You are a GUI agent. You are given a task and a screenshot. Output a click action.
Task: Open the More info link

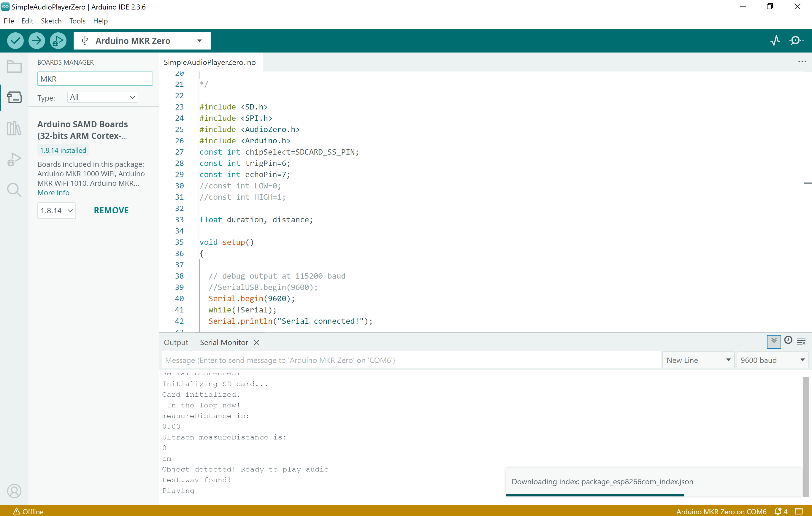click(53, 193)
